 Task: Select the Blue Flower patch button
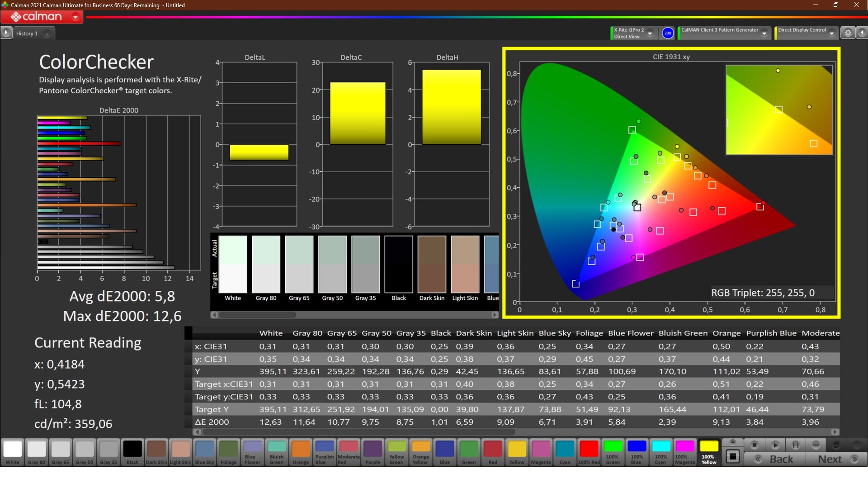(x=253, y=452)
